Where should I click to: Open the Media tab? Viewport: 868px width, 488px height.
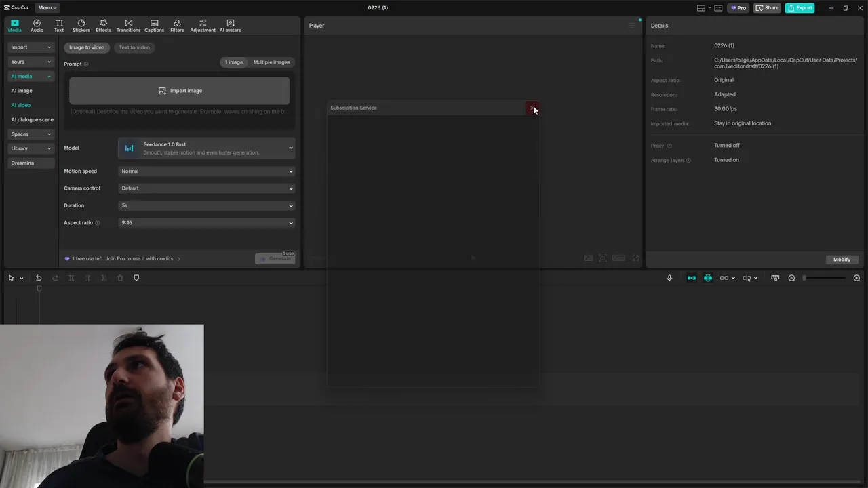[14, 26]
